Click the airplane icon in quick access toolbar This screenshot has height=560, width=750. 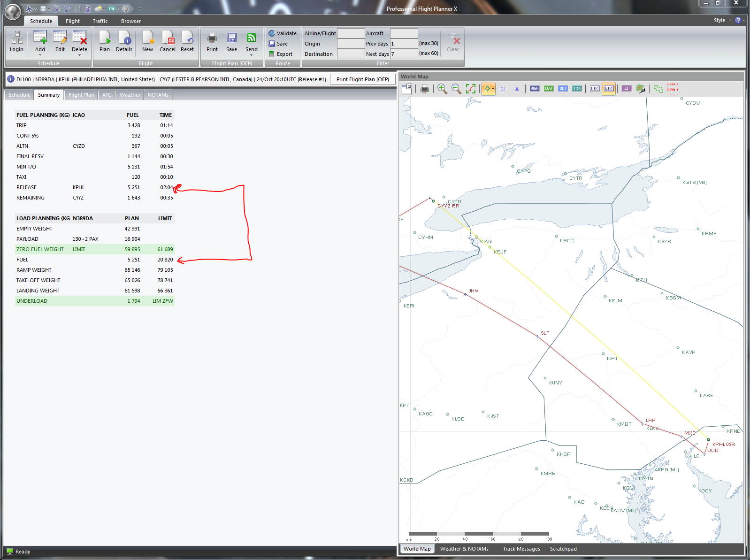point(30,8)
